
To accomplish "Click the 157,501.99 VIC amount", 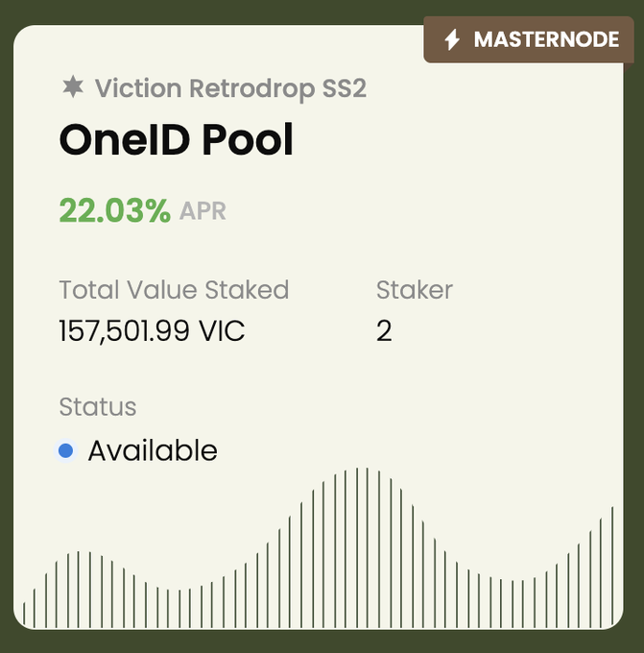I will click(x=152, y=331).
